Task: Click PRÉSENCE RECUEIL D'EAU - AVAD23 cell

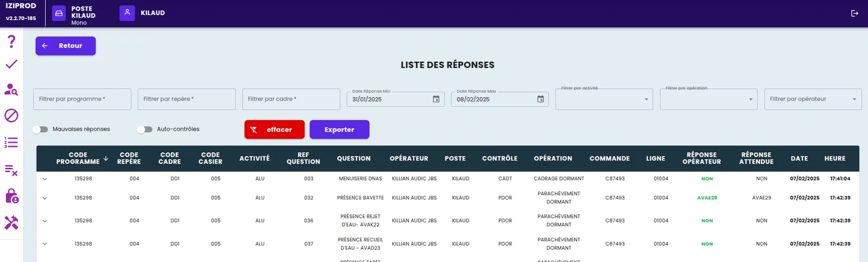Action: pos(360,244)
